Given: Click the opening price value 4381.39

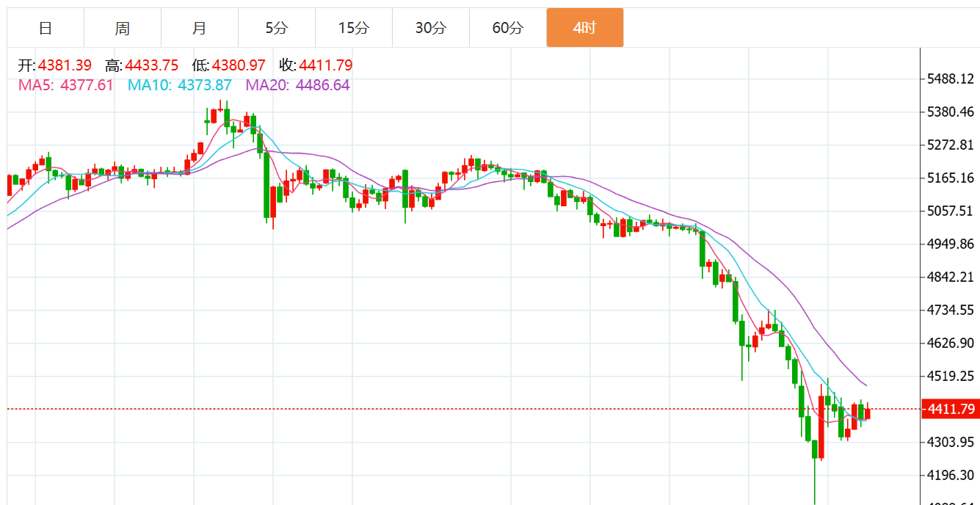Looking at the screenshot, I should (65, 65).
